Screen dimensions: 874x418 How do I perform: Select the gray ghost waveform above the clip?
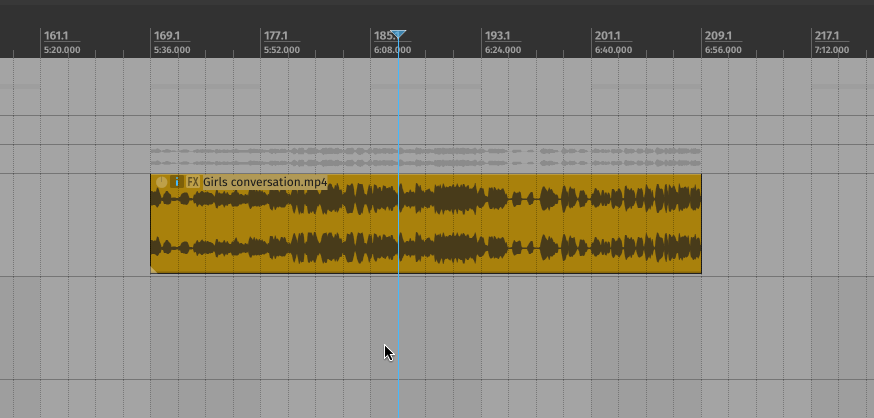[426, 157]
